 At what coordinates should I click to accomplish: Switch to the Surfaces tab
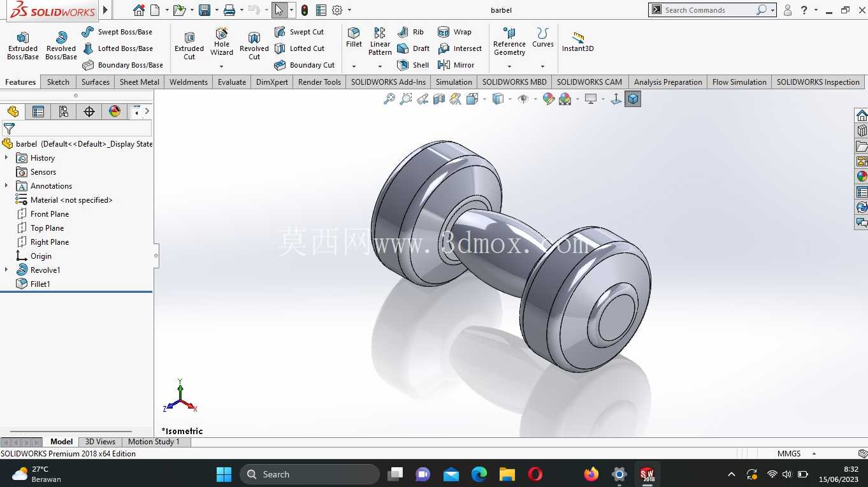pos(96,82)
